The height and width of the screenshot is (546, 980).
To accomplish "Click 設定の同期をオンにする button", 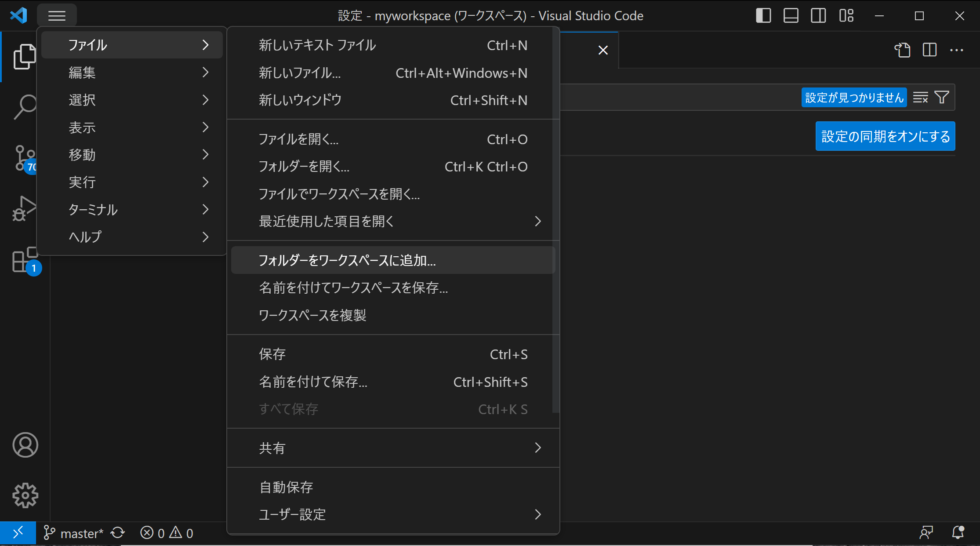I will pos(885,136).
